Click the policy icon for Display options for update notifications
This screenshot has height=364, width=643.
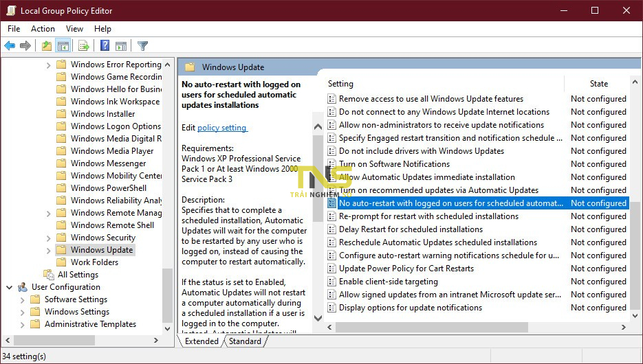[331, 308]
